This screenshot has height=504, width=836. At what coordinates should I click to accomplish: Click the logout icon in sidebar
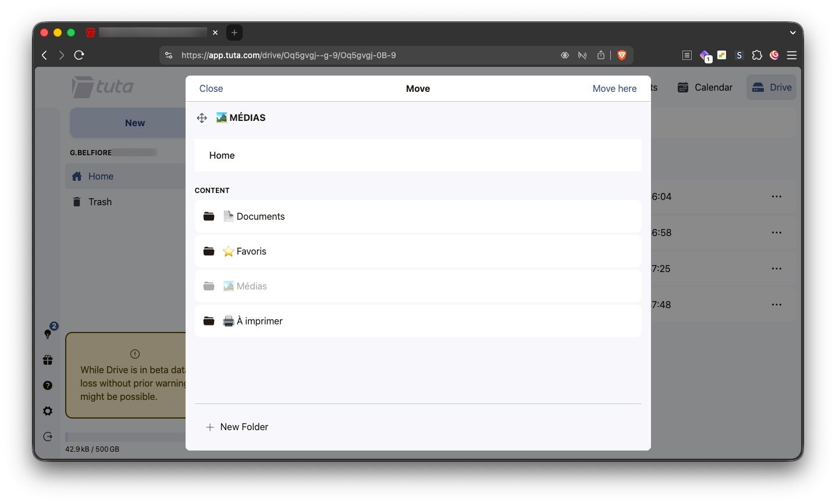click(48, 437)
